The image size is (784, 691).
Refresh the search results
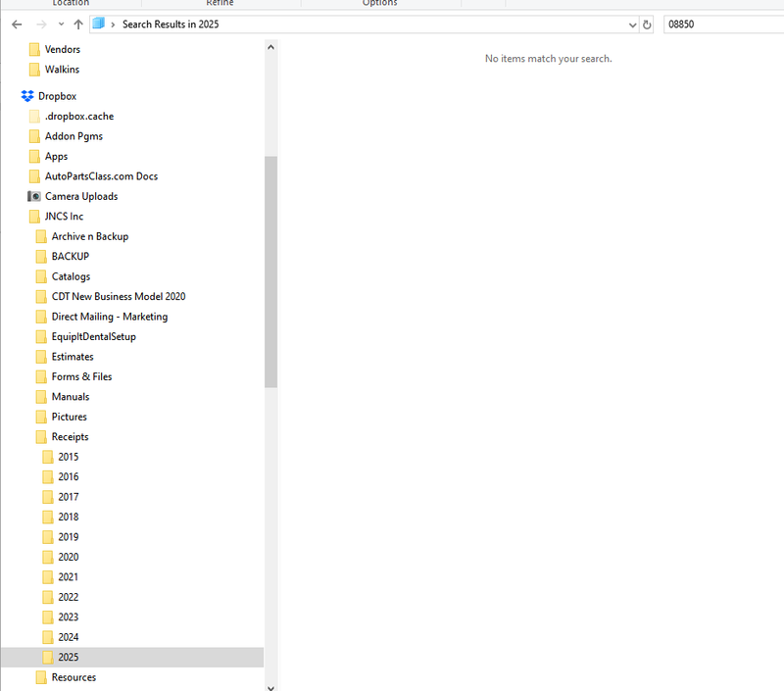tap(647, 25)
